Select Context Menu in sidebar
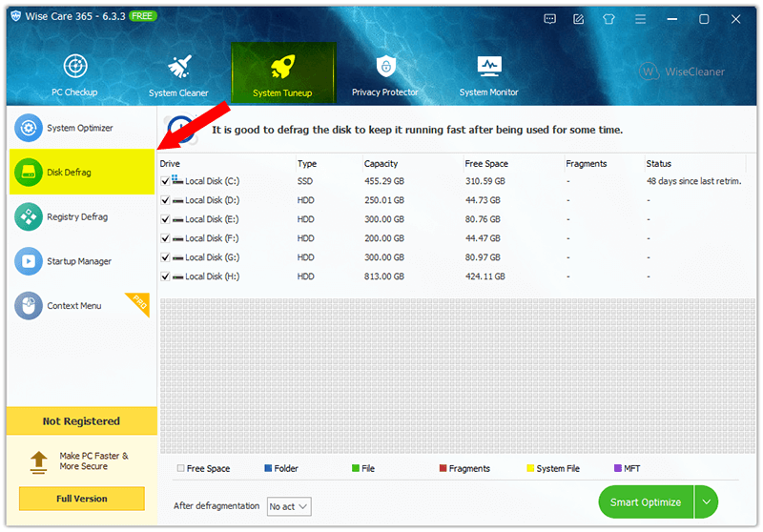The height and width of the screenshot is (532, 763). tap(81, 305)
